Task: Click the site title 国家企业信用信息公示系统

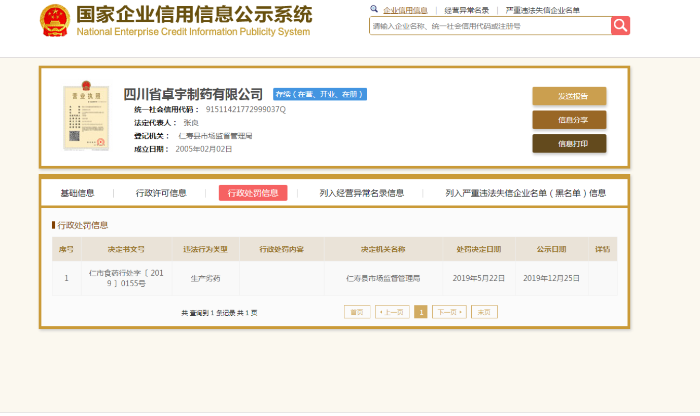Action: [194, 15]
